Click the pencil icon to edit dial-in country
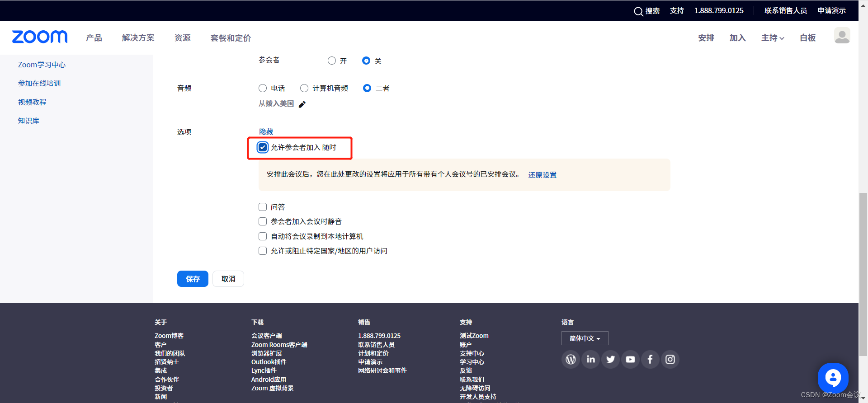Screen dimensions: 868x403 (302, 104)
